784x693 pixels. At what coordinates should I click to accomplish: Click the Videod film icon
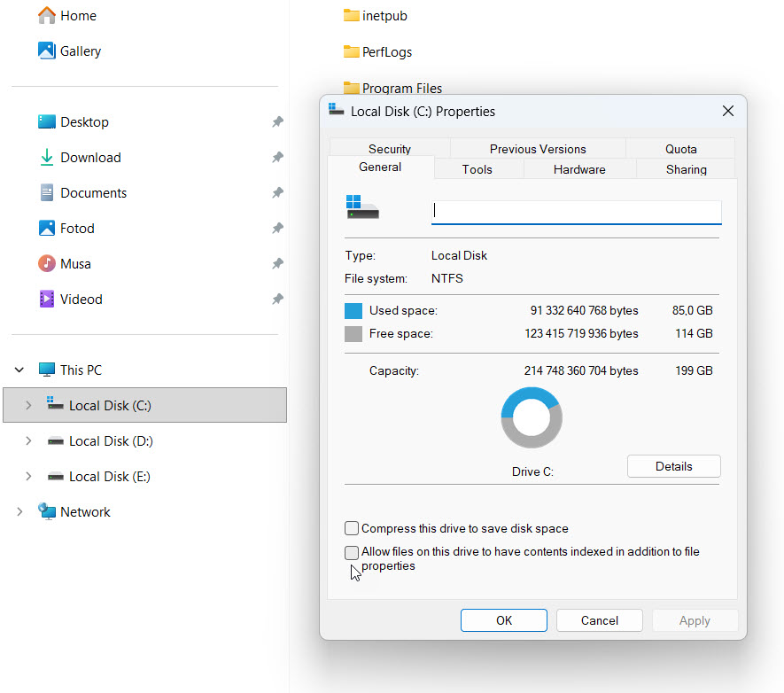click(47, 299)
